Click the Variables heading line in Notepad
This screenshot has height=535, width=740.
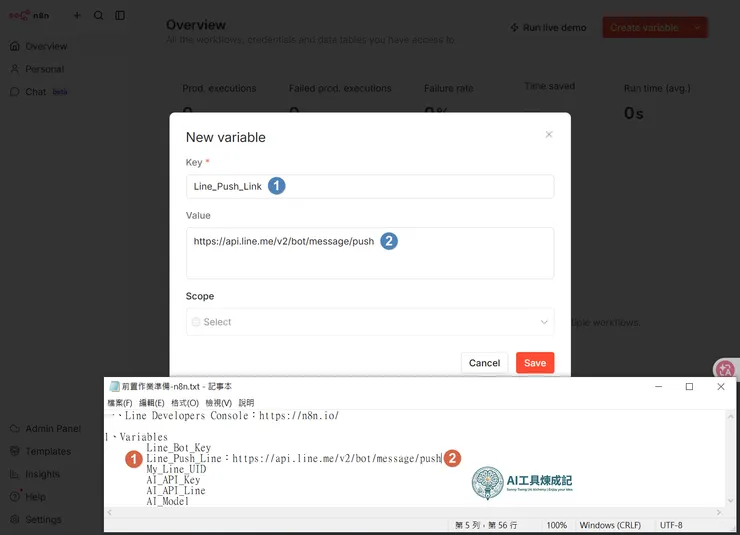(x=137, y=437)
